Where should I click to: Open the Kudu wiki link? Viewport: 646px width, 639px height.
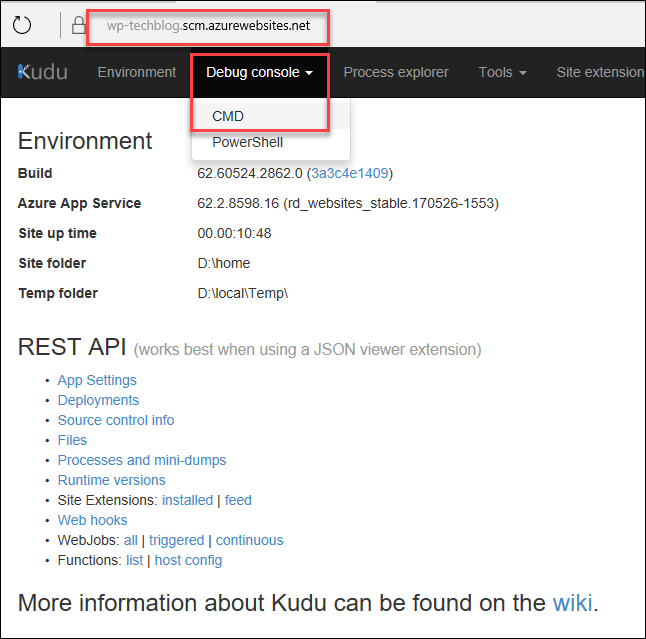(x=572, y=603)
